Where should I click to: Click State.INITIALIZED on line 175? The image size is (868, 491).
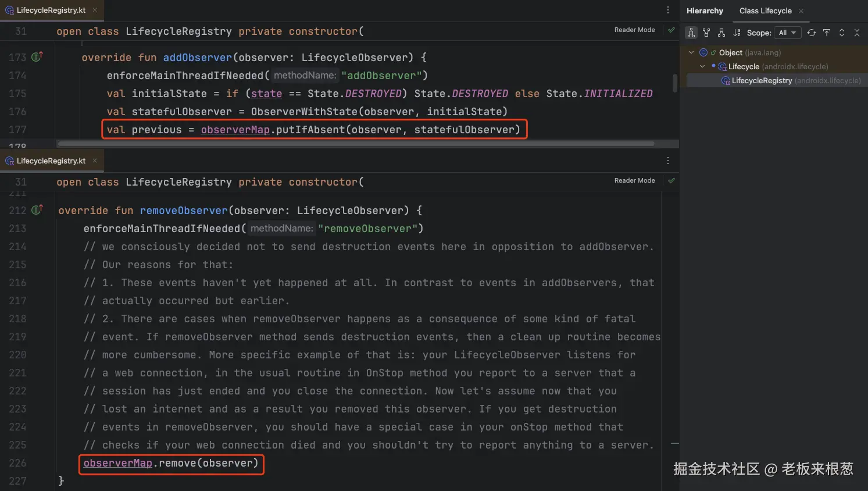point(599,93)
